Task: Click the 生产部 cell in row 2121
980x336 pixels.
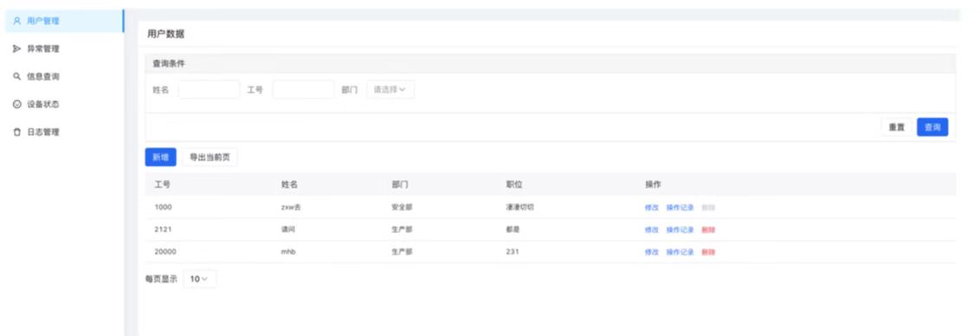Action: pos(402,229)
